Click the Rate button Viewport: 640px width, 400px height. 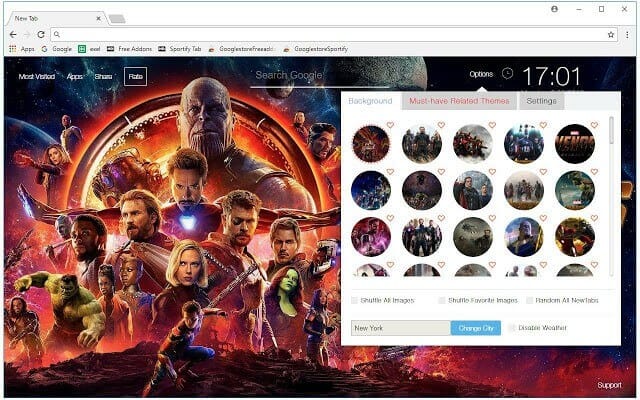[136, 76]
